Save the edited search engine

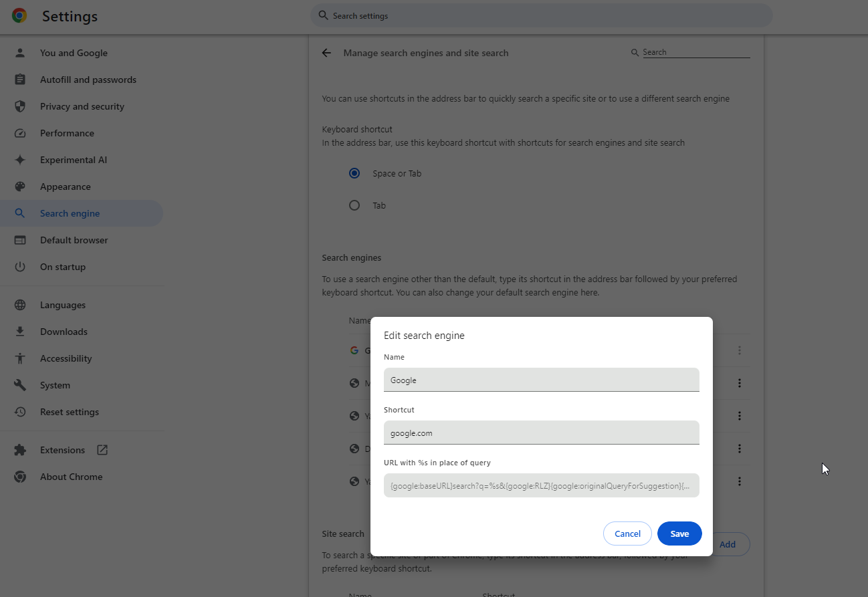point(679,533)
